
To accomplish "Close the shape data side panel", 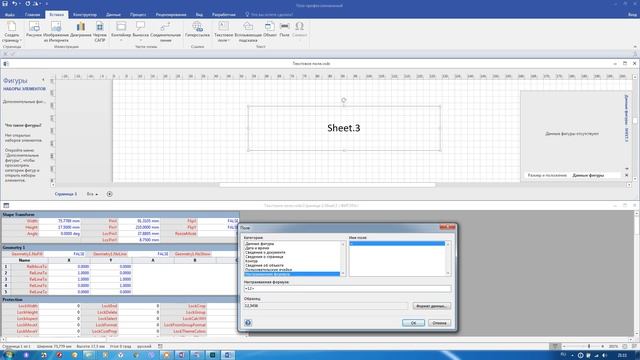I will (627, 175).
